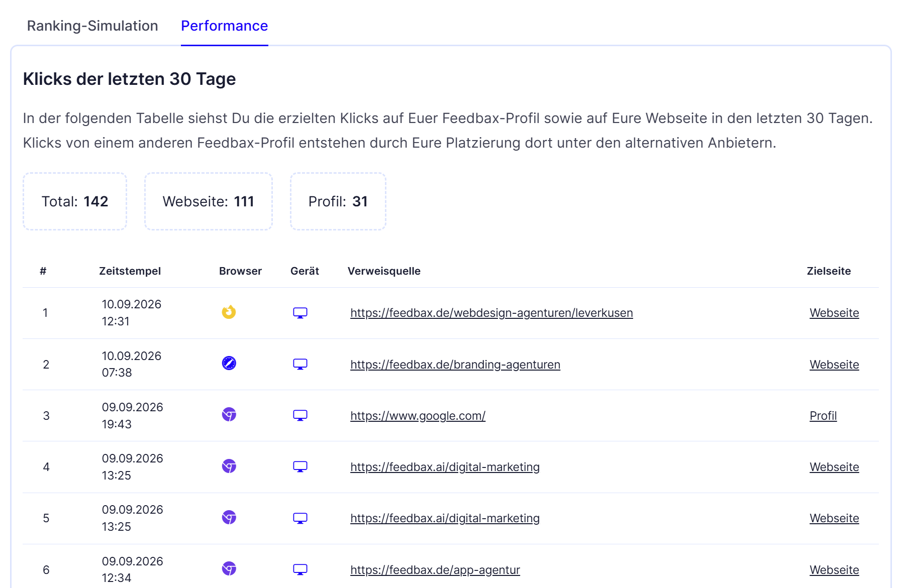Screen dimensions: 903x588
Task: Click the desktop device icon in row 3
Action: (300, 415)
